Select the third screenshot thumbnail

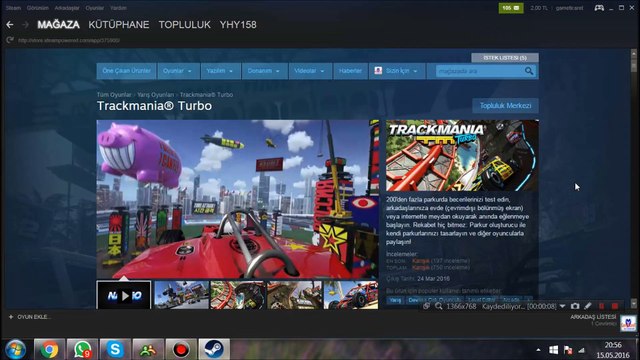pyautogui.click(x=238, y=295)
